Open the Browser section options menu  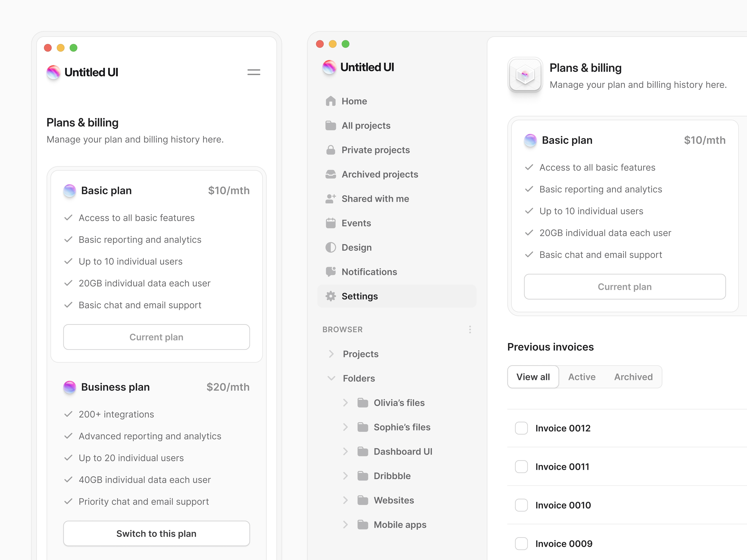pos(470,329)
